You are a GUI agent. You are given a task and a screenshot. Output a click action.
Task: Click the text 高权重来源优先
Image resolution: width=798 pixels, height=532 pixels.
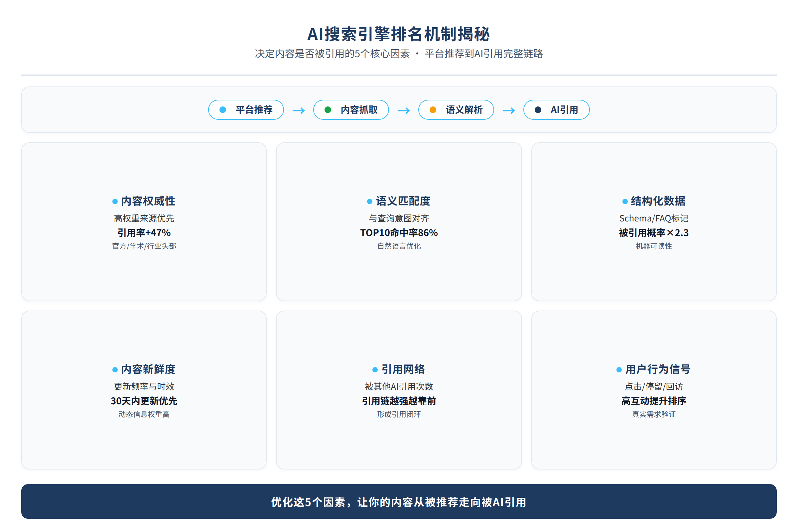pos(144,218)
